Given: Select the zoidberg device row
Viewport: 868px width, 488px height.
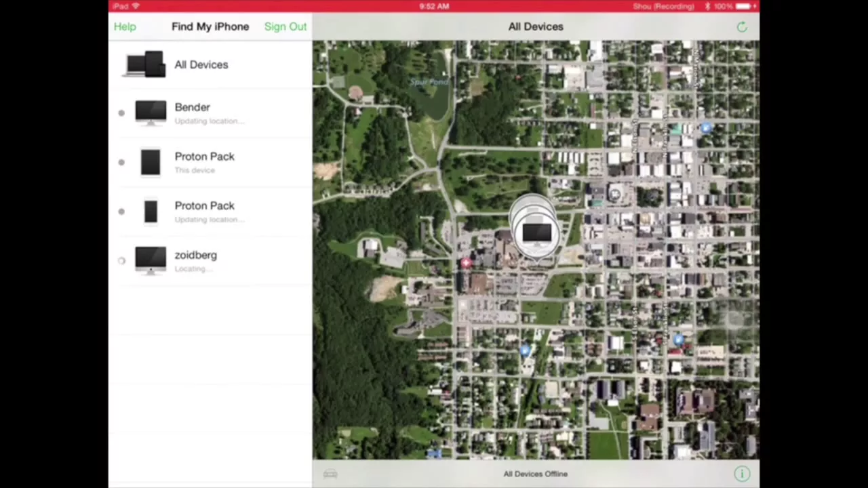Looking at the screenshot, I should tap(210, 261).
